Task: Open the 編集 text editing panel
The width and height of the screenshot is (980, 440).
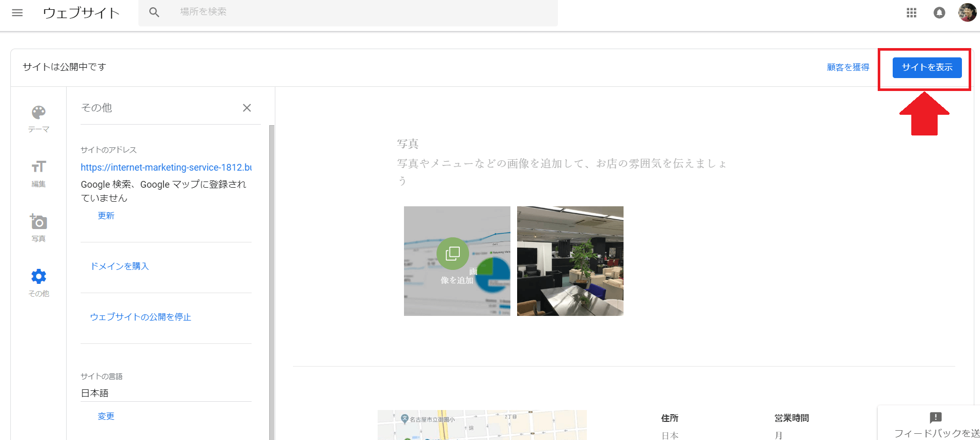Action: [x=39, y=174]
